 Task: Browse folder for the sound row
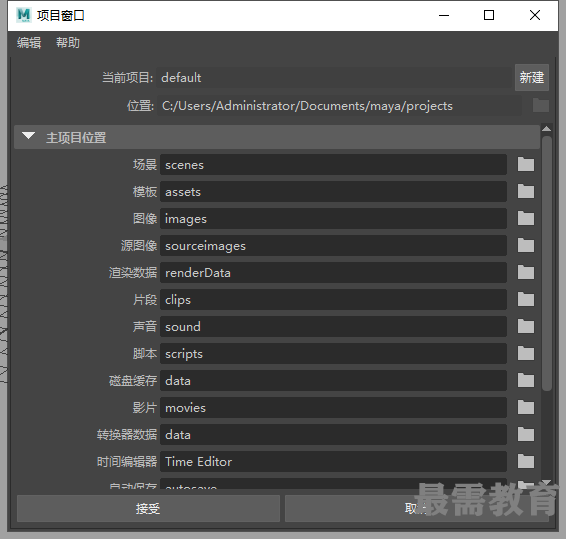click(526, 326)
